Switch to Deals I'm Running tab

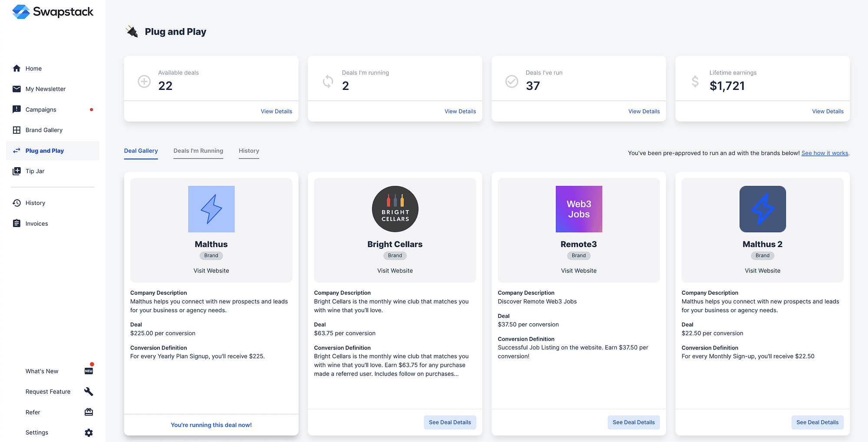click(x=198, y=151)
